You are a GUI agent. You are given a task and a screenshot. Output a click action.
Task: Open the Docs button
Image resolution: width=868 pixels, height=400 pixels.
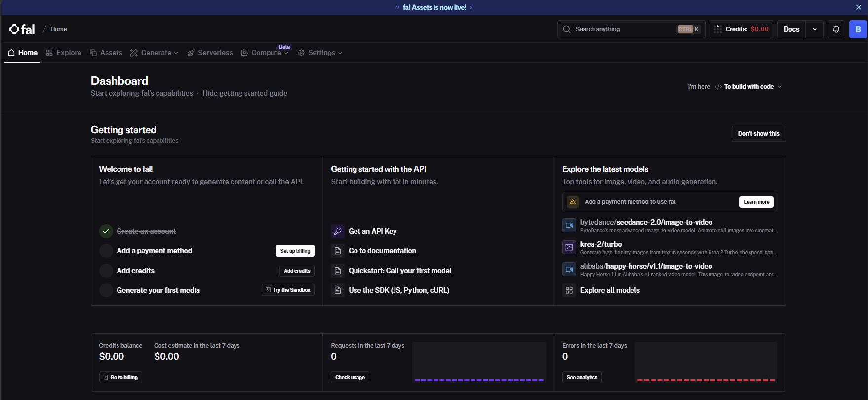[791, 29]
